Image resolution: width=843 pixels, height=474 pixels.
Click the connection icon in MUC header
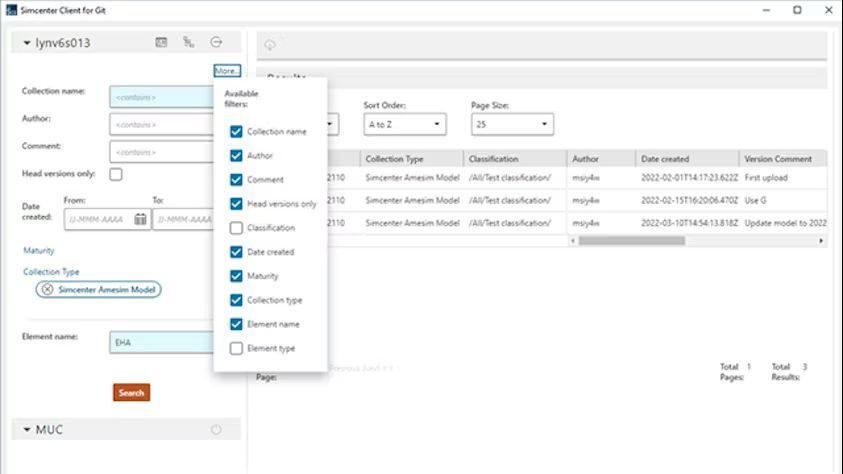coord(216,429)
